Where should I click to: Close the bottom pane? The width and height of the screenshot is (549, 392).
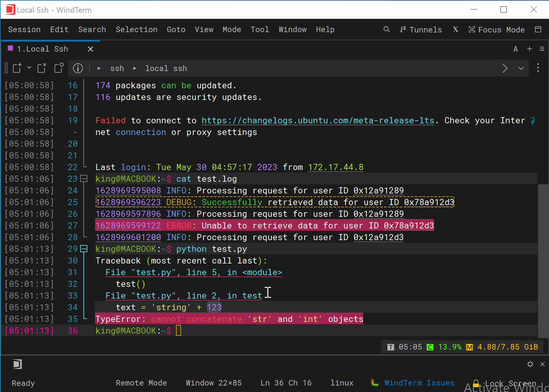[543, 364]
